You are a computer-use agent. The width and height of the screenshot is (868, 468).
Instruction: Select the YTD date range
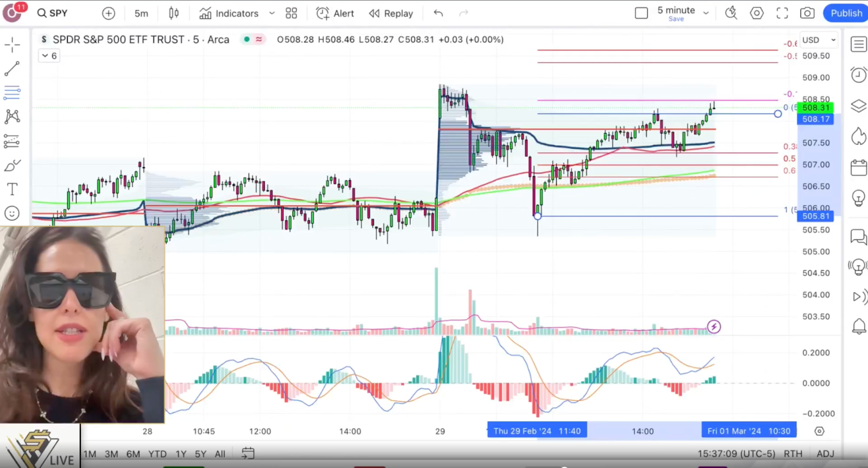pos(157,454)
